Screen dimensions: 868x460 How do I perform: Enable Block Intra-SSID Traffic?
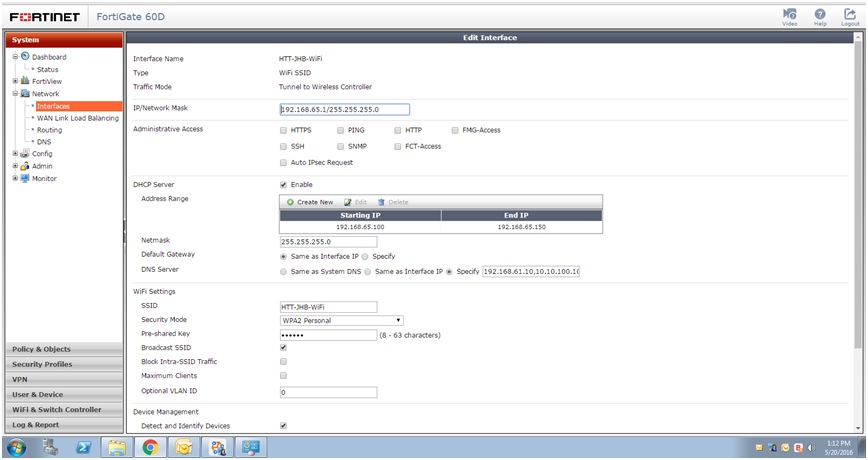pos(283,361)
